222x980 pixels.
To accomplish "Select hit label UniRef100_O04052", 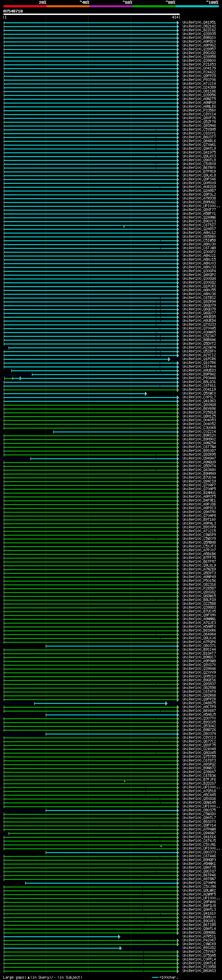I will (199, 424).
